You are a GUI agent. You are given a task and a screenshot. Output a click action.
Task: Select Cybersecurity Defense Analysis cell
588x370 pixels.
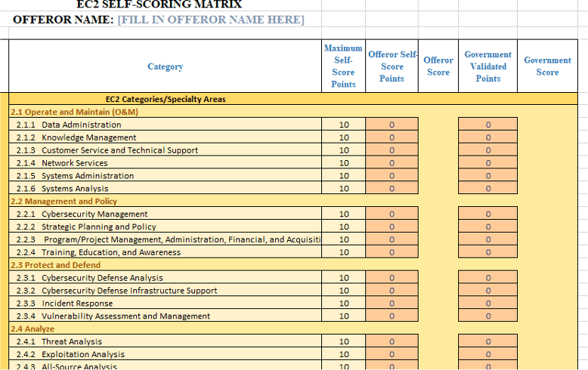(165, 278)
